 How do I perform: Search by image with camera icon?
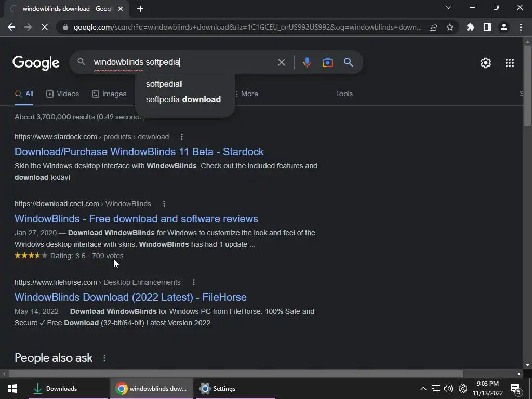[x=328, y=62]
